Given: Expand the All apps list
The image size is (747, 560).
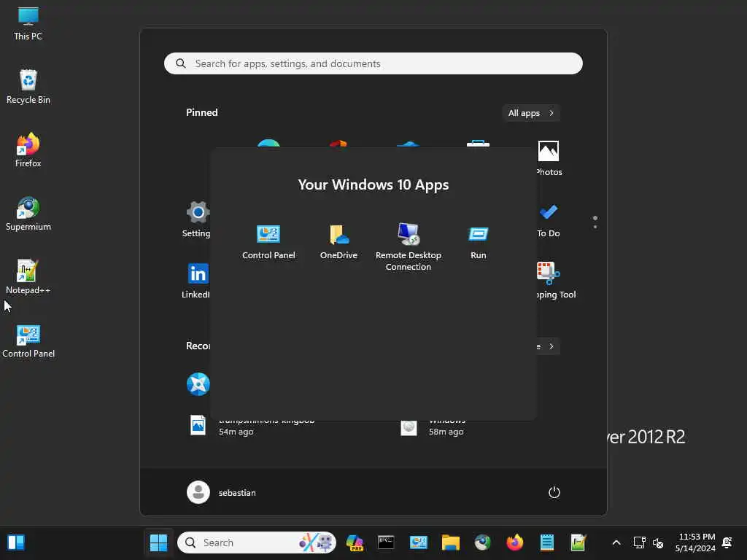Looking at the screenshot, I should click(x=531, y=113).
